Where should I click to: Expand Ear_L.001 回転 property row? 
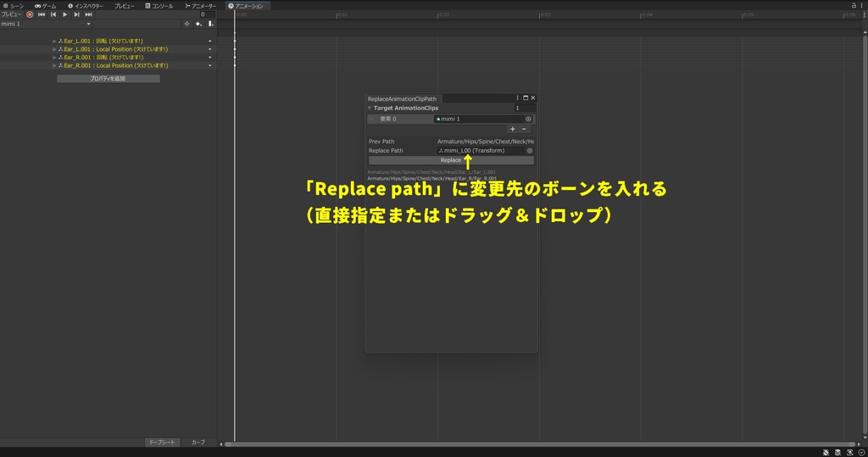(x=54, y=41)
